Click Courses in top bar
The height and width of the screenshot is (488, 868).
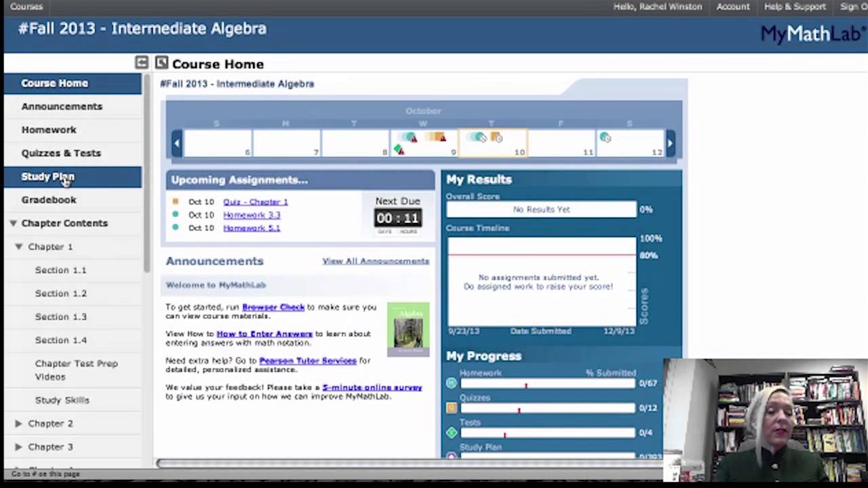pyautogui.click(x=26, y=6)
